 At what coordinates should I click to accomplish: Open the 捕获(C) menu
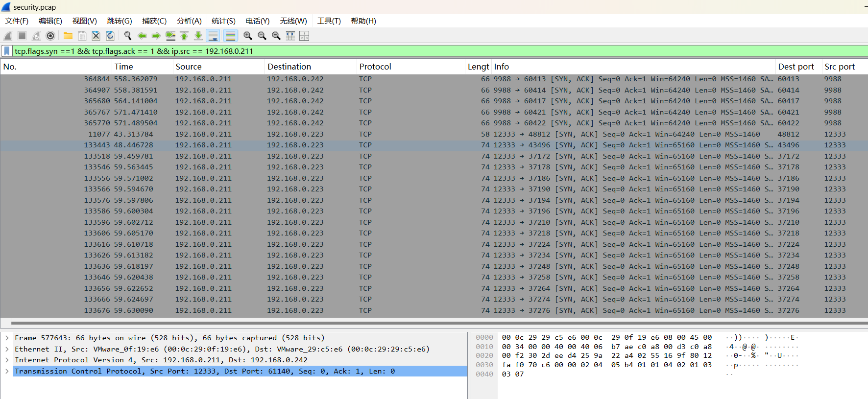click(154, 21)
